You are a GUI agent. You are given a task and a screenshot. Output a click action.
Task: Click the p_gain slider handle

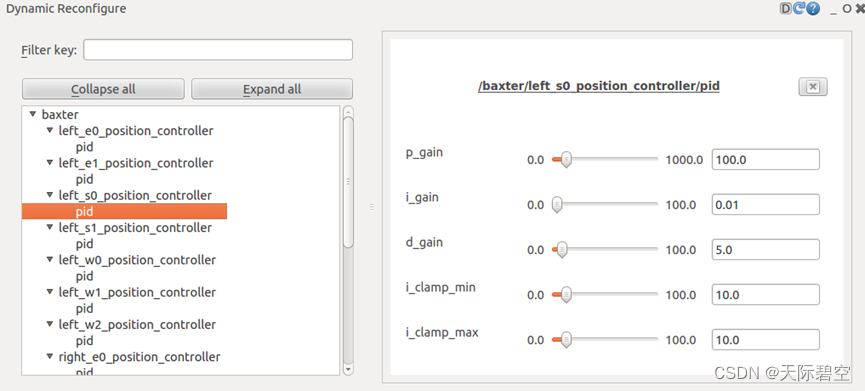[566, 160]
